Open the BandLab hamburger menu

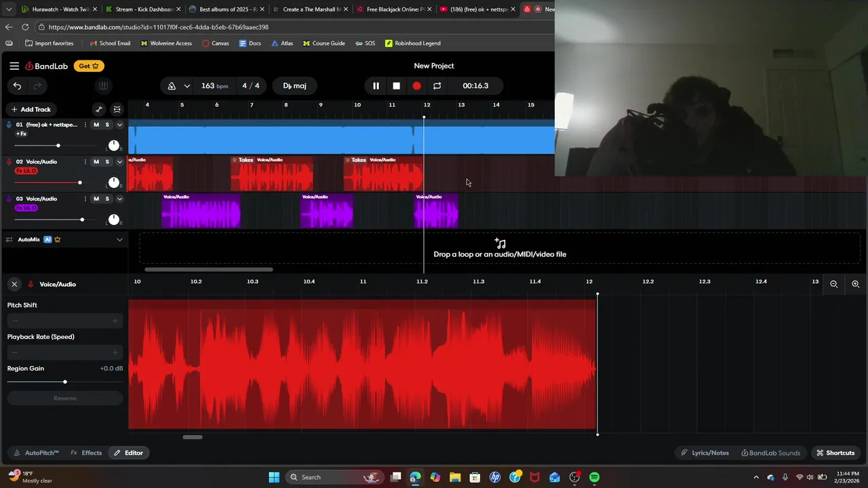14,66
